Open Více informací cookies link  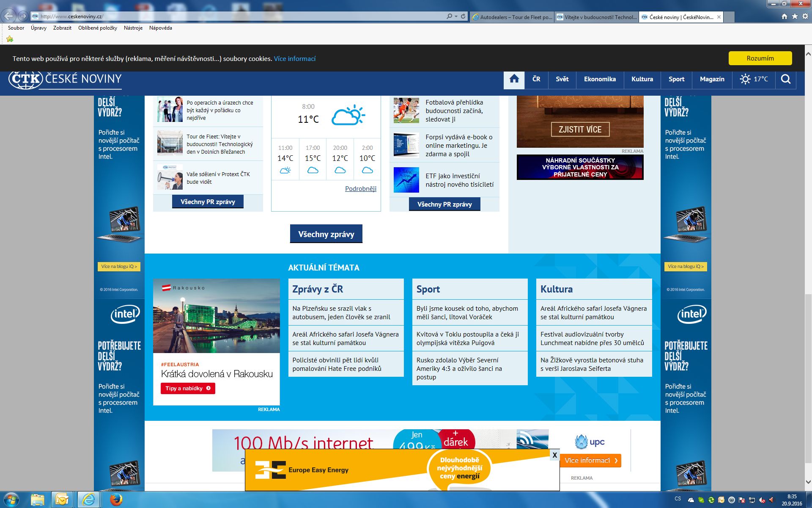click(x=295, y=59)
